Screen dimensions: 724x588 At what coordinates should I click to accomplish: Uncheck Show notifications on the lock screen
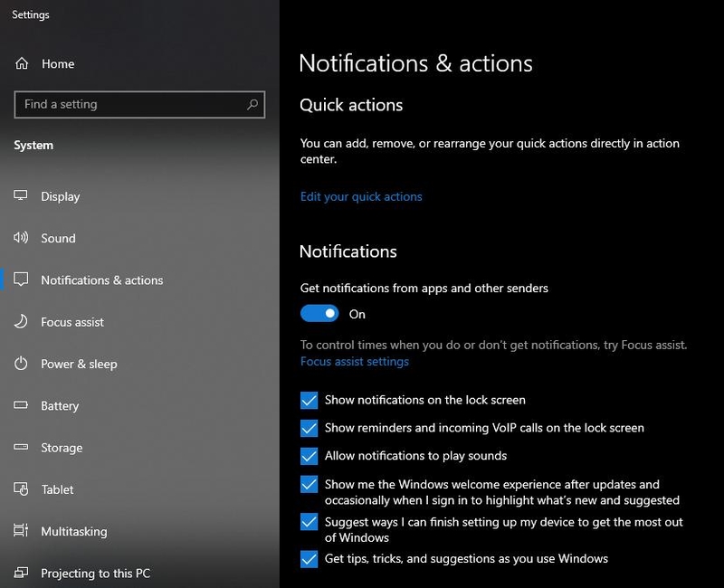[309, 400]
